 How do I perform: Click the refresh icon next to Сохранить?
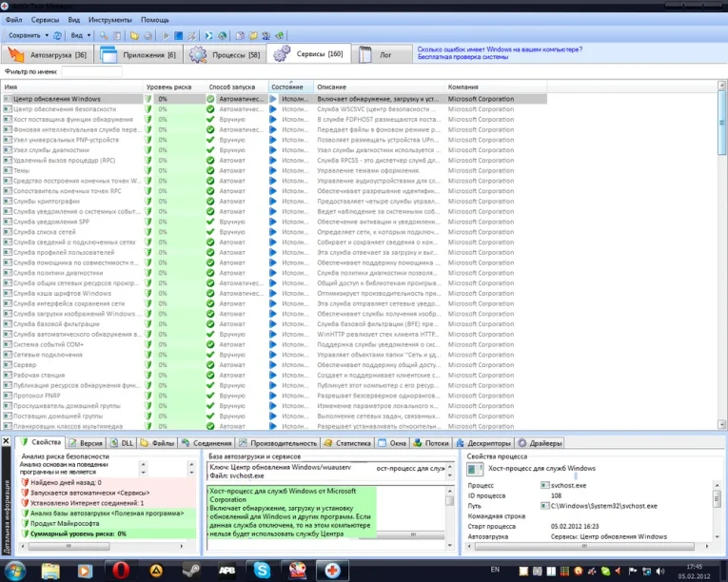pyautogui.click(x=57, y=35)
